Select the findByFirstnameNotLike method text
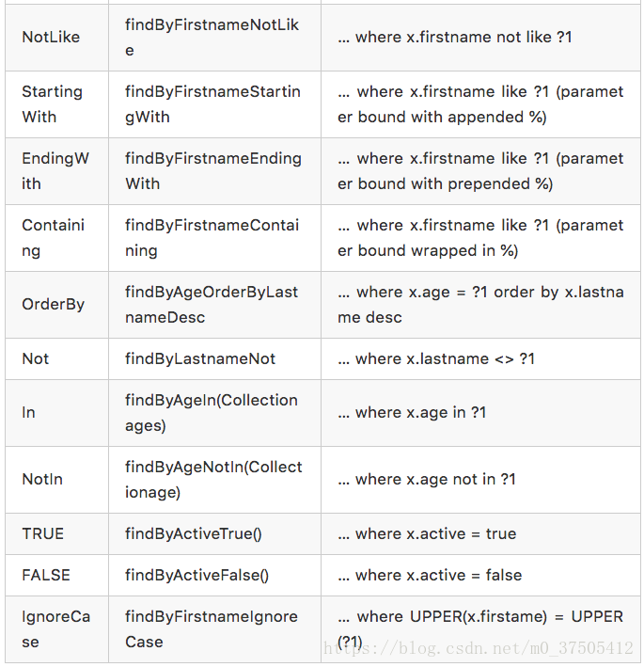This screenshot has height=667, width=644. point(212,38)
